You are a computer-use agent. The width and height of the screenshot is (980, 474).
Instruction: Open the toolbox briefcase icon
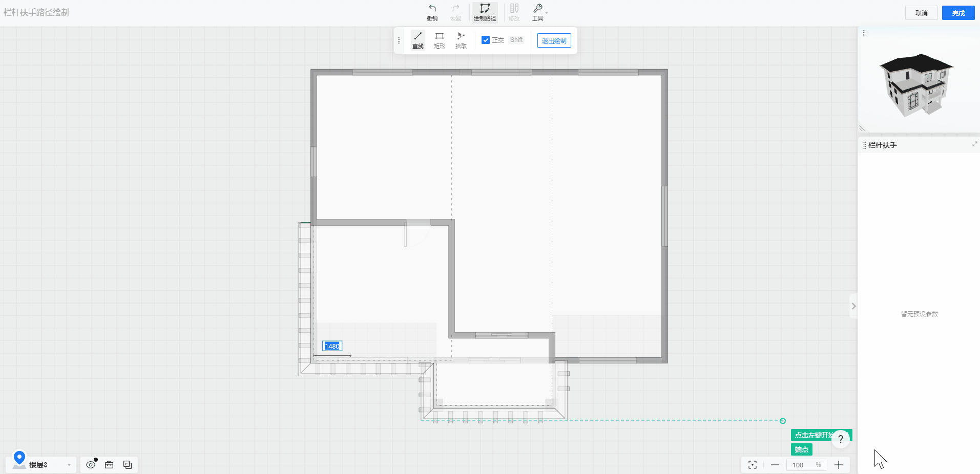coord(109,465)
